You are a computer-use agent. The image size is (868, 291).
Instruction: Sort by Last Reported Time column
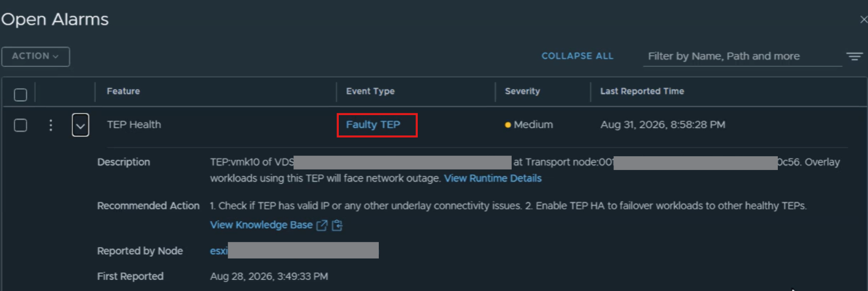642,91
